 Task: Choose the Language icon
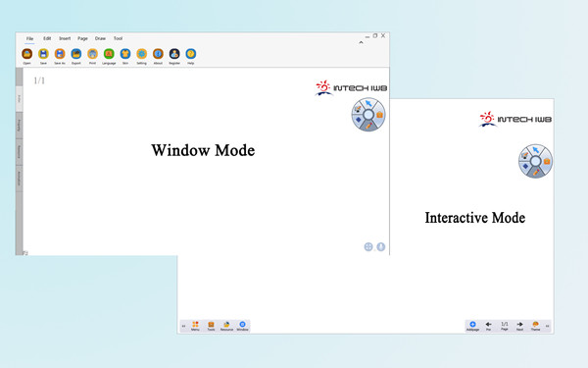tap(109, 54)
